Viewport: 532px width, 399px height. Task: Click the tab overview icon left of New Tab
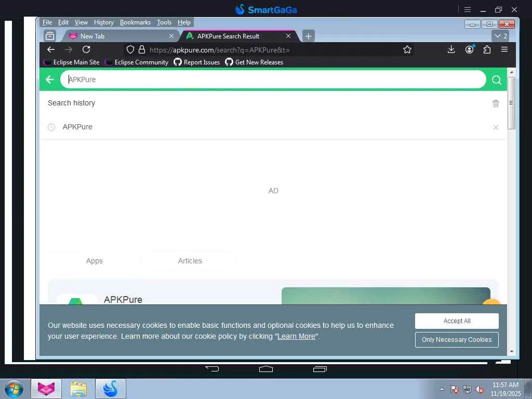pyautogui.click(x=50, y=36)
